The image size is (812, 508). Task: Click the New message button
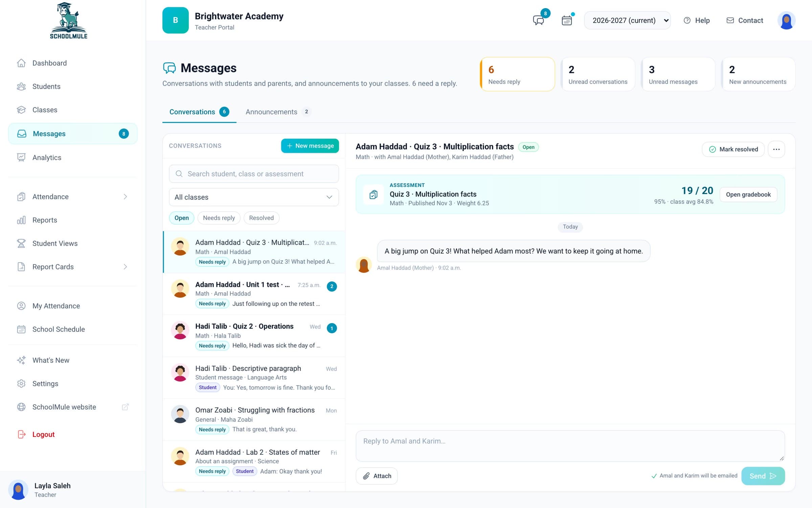point(310,146)
